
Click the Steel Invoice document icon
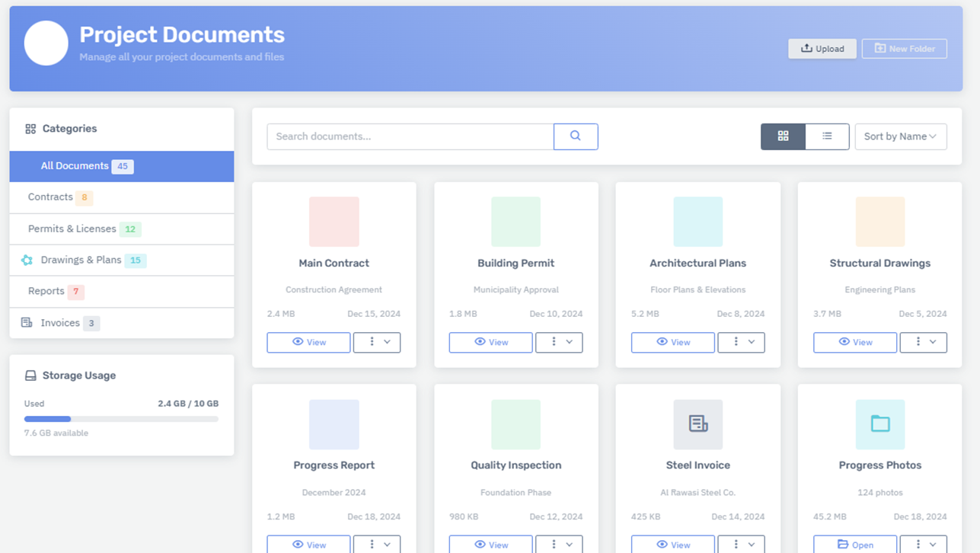click(697, 424)
